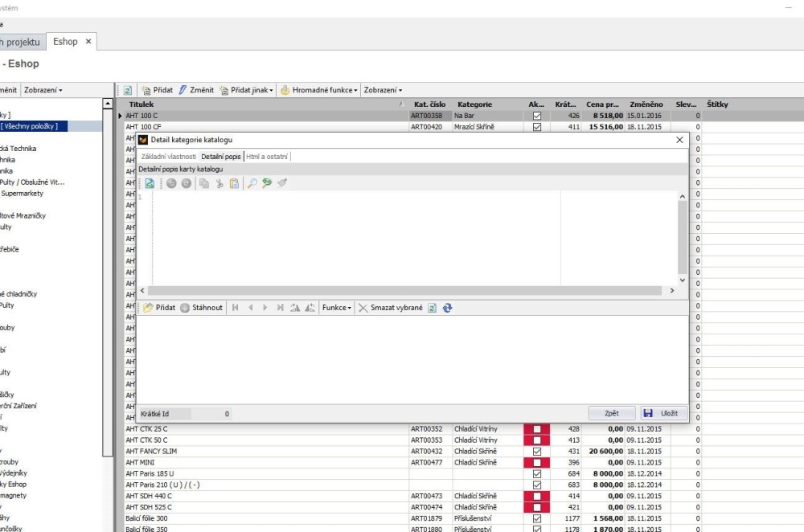Open find with the magnifier icon
This screenshot has height=532, width=804.
pyautogui.click(x=252, y=183)
